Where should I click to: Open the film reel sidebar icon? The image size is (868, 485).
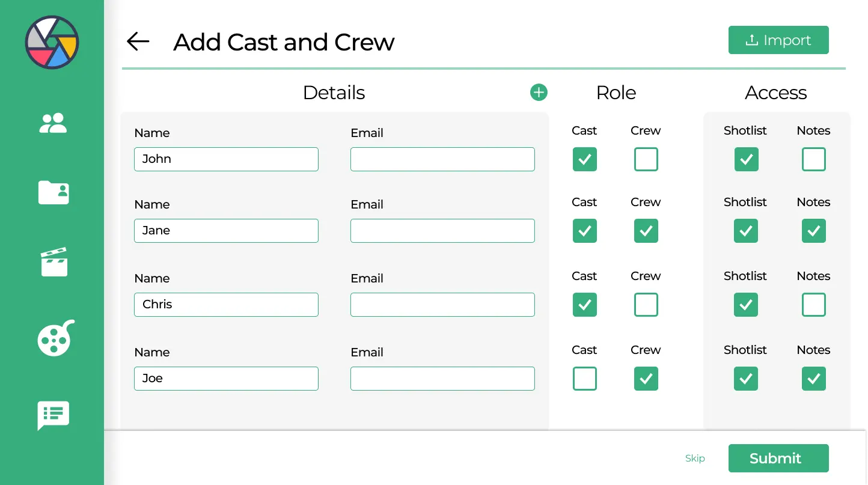tap(55, 338)
